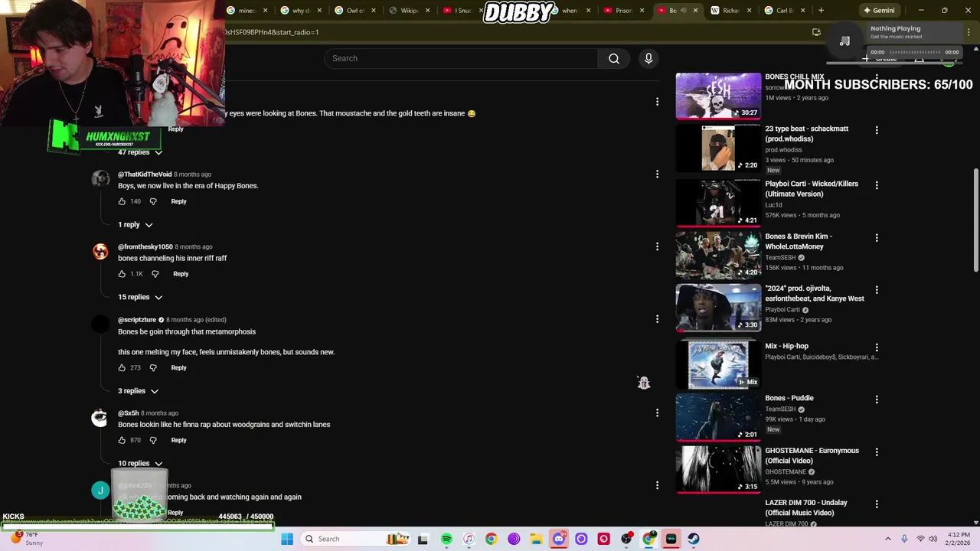Viewport: 980px width, 551px height.
Task: Reply to the @fromthesky1050 comment
Action: coord(181,274)
